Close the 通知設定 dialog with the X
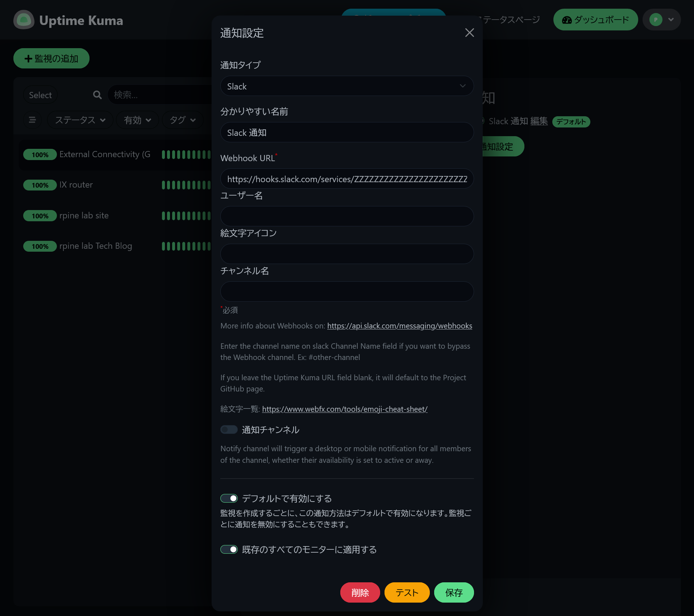 [469, 33]
